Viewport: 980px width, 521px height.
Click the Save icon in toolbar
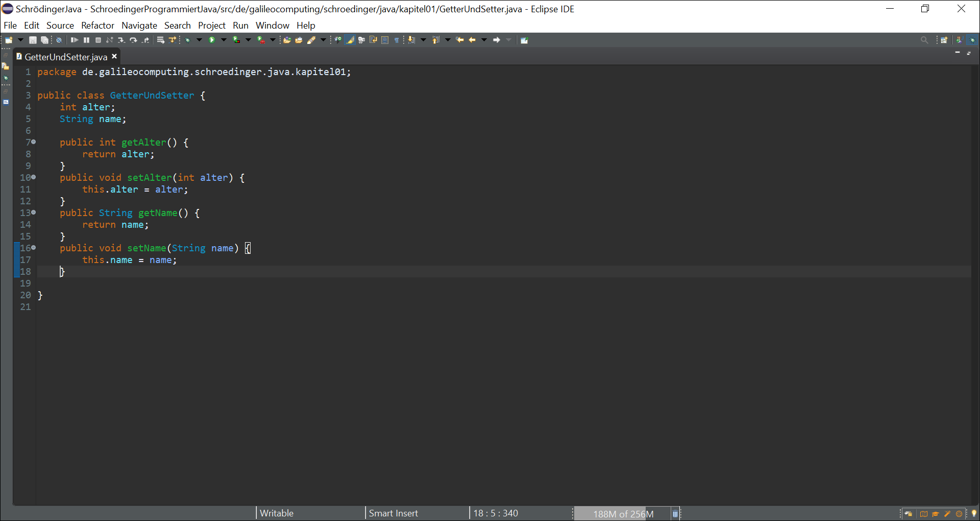33,40
